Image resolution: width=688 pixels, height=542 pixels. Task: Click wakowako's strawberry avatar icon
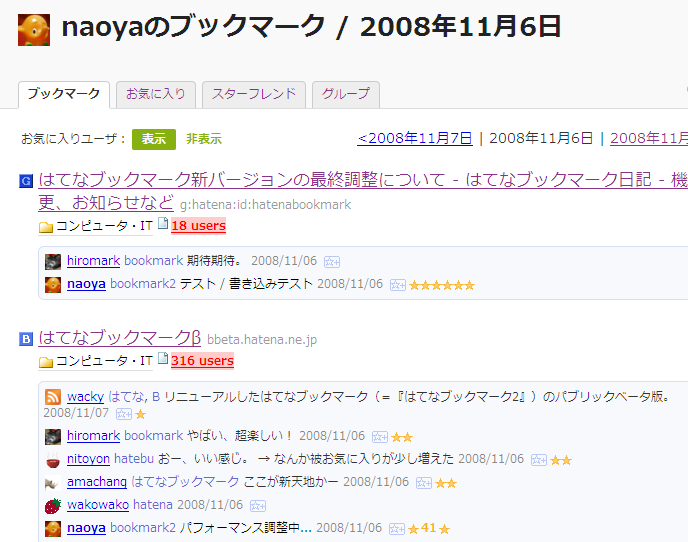pos(53,506)
